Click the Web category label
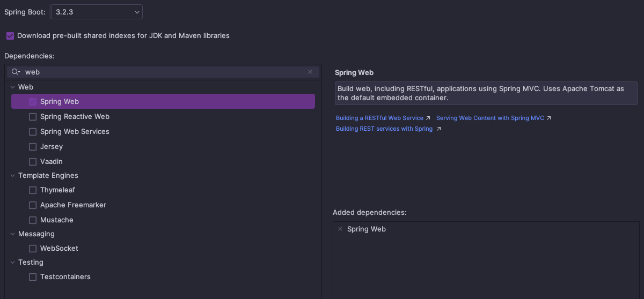The image size is (644, 299). coord(26,87)
